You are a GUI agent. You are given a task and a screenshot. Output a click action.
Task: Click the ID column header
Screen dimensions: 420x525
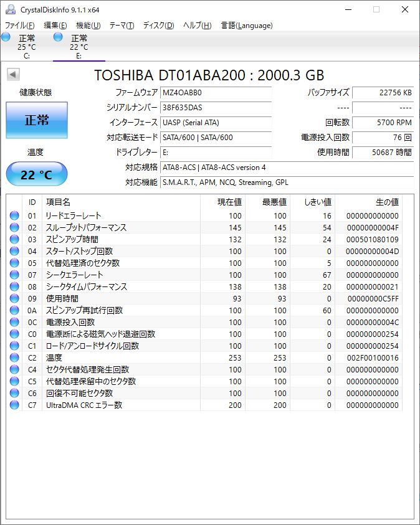point(32,202)
